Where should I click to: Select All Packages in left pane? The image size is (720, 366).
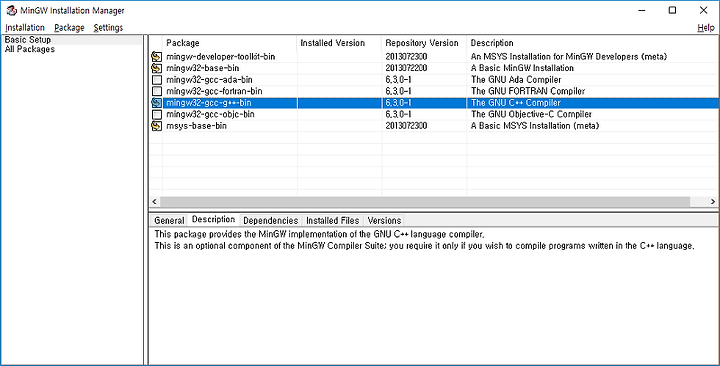pyautogui.click(x=29, y=49)
